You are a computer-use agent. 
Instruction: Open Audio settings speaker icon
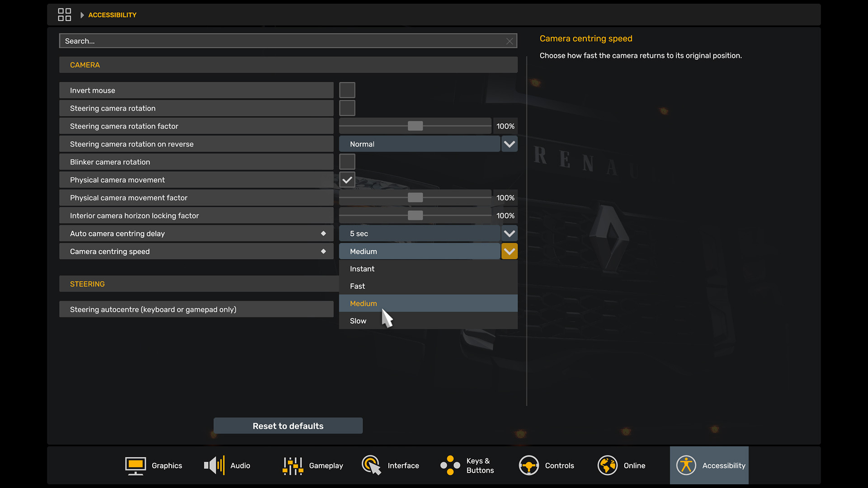214,465
